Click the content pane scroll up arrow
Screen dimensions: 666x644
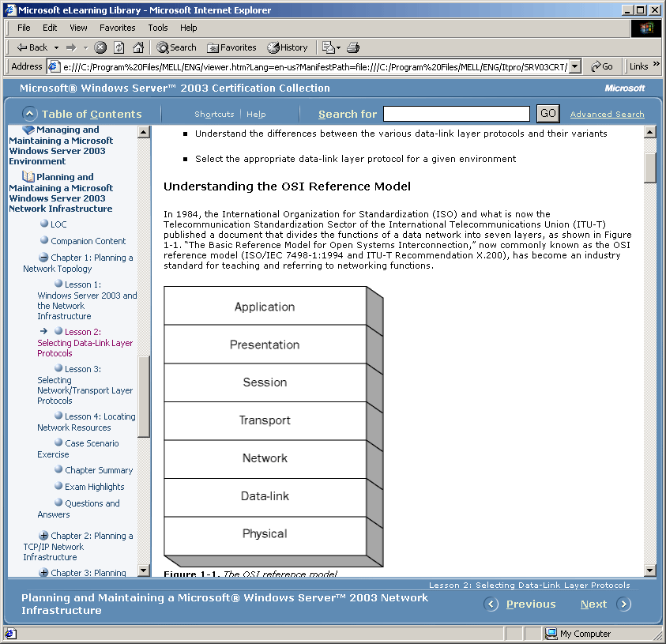[650, 132]
